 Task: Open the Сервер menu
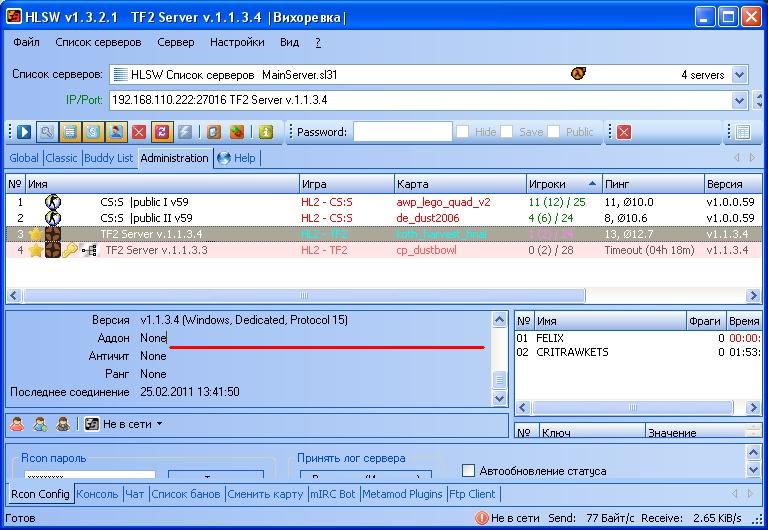pyautogui.click(x=175, y=42)
